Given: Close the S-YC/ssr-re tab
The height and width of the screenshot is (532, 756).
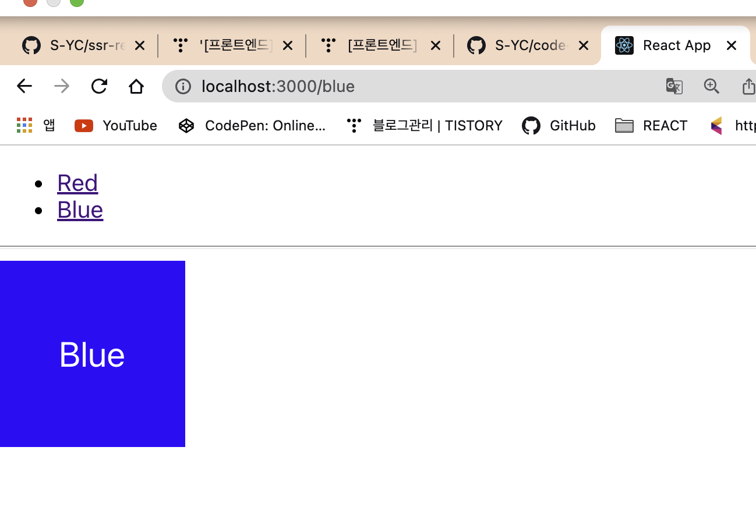Looking at the screenshot, I should coord(140,45).
